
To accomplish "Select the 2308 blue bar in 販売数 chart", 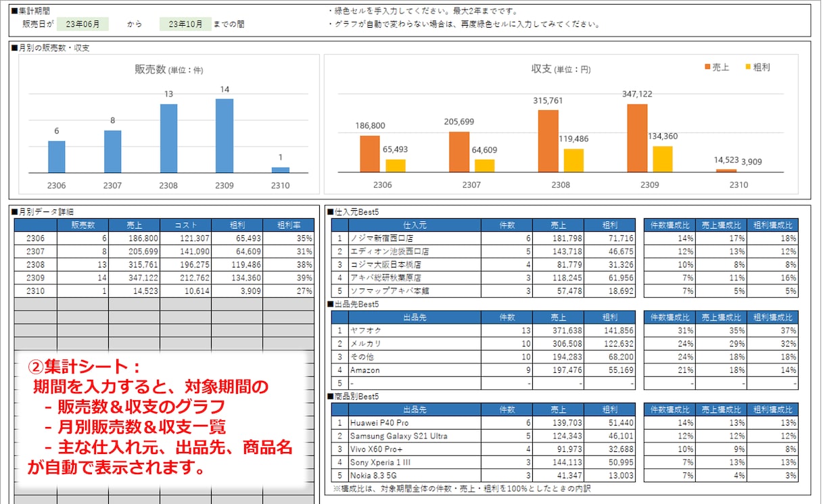I will [168, 138].
